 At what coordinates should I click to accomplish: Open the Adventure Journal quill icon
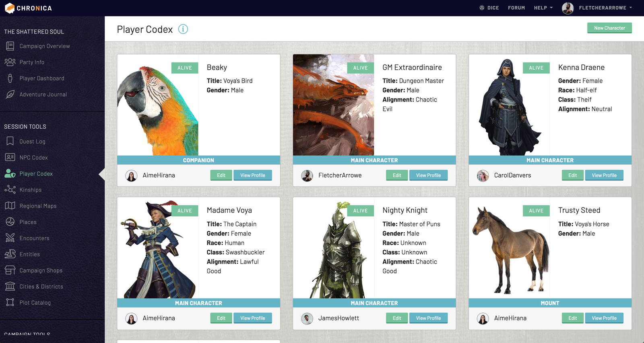10,94
